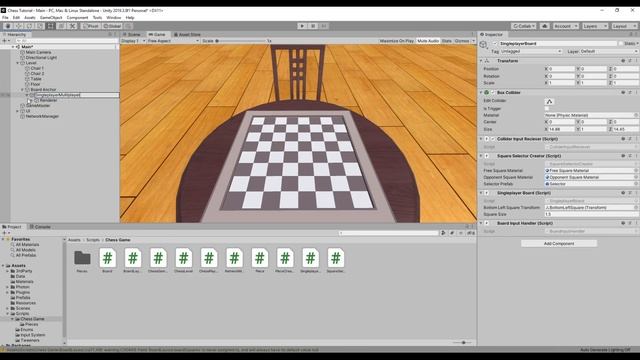Open the Layer dropdown in Inspector
640x360 pixels.
[609, 51]
